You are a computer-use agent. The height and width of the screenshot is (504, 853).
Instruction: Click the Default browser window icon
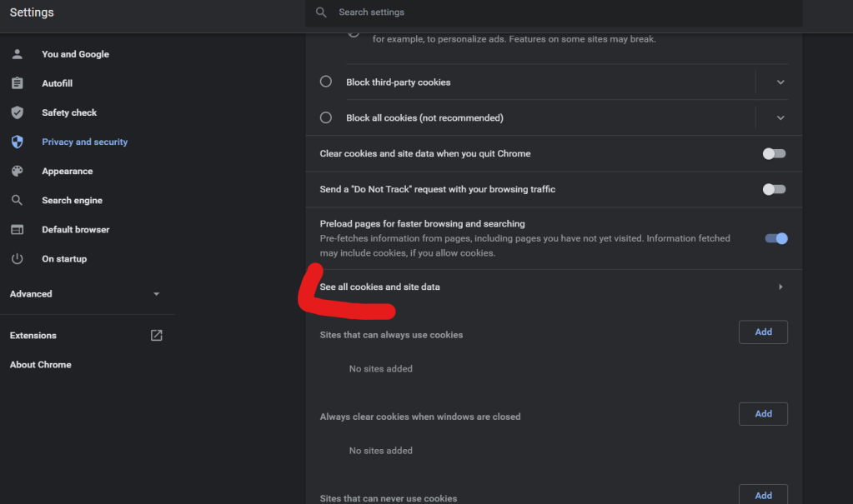click(x=17, y=229)
